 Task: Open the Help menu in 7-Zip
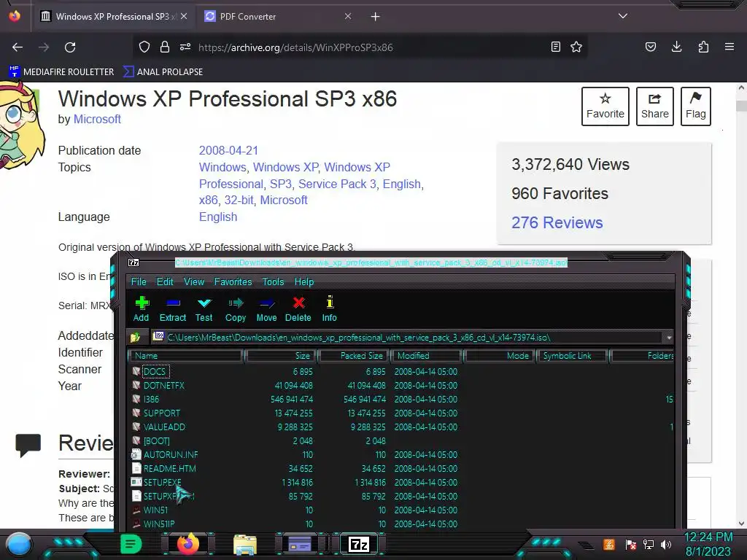(x=304, y=282)
